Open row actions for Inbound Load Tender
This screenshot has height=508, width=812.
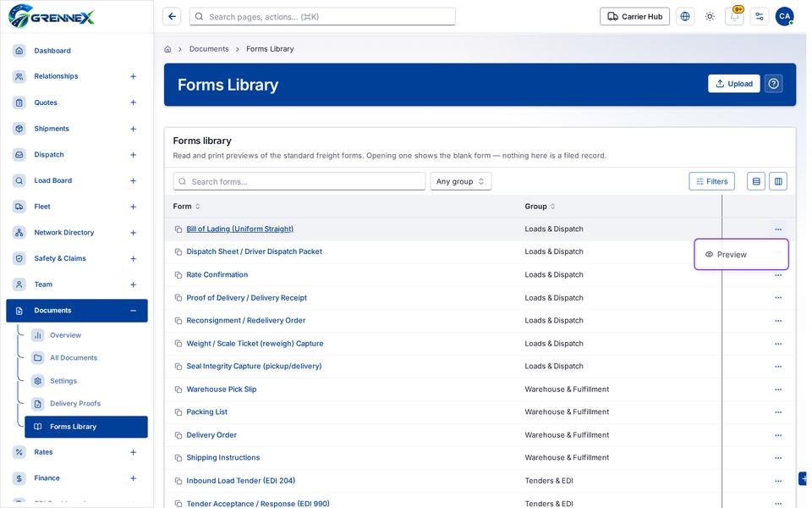pyautogui.click(x=778, y=481)
